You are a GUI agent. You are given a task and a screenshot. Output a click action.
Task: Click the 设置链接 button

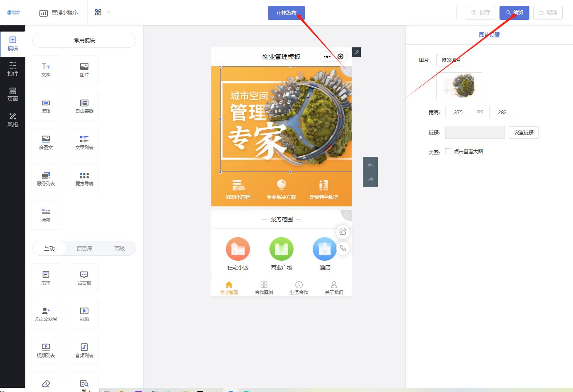tap(524, 132)
